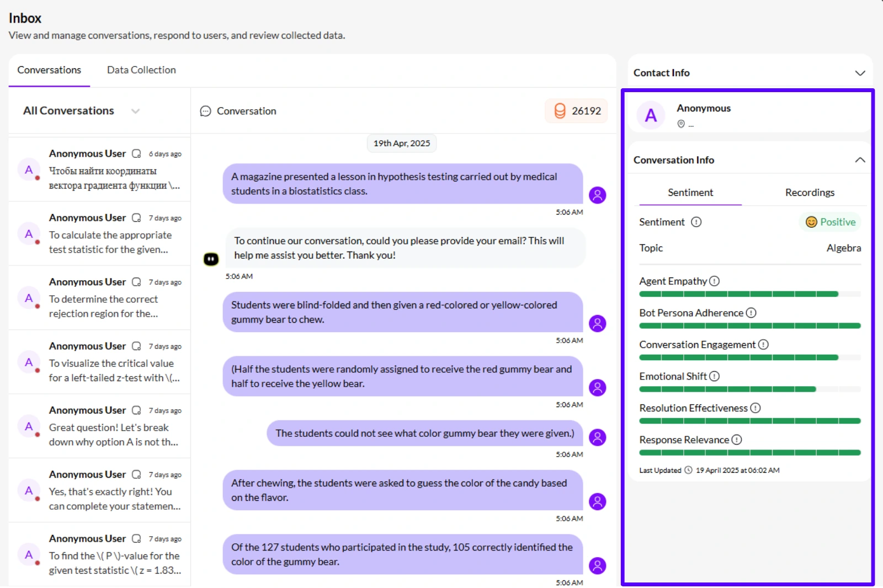The width and height of the screenshot is (883, 588).
Task: Open the Recordings tab
Action: [810, 193]
